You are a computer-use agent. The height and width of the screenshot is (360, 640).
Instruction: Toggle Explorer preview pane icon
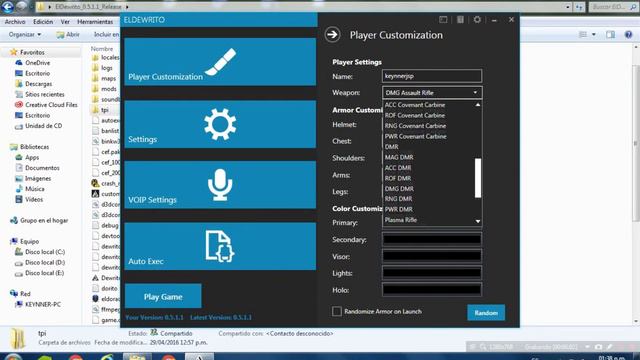[x=610, y=35]
